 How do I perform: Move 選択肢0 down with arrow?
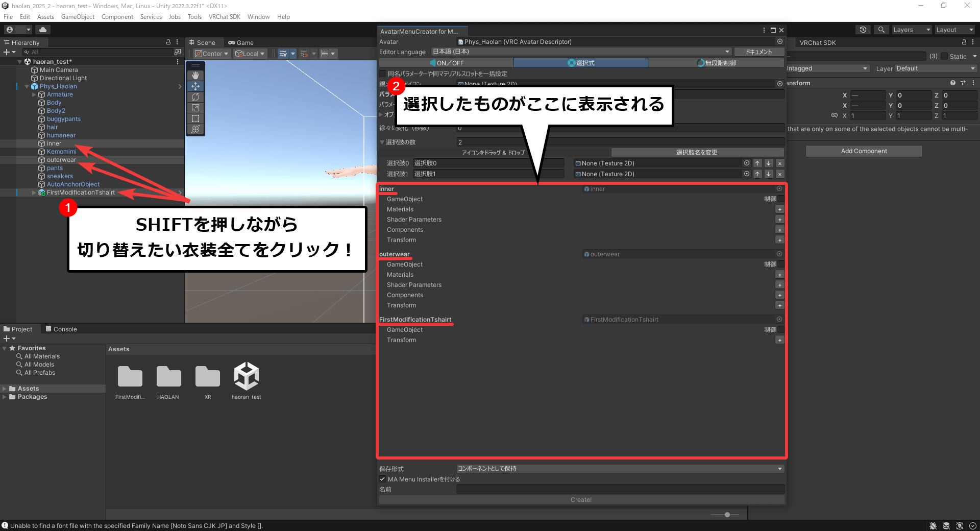[769, 163]
